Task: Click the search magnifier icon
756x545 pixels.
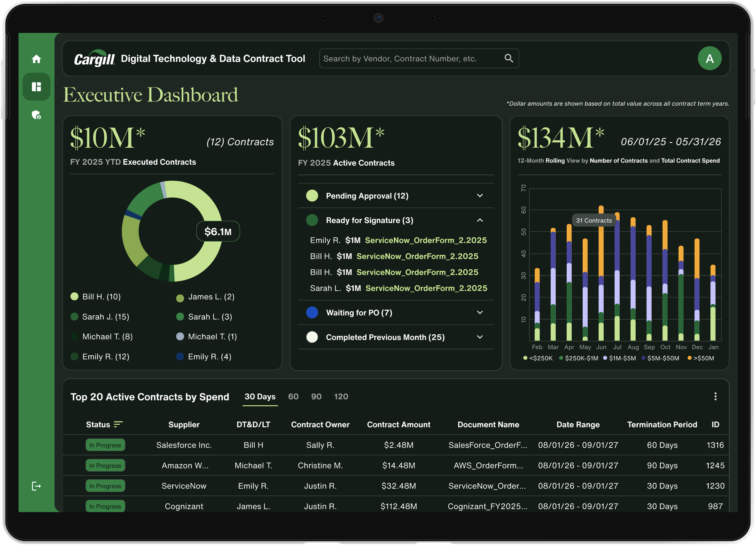Action: click(x=509, y=58)
